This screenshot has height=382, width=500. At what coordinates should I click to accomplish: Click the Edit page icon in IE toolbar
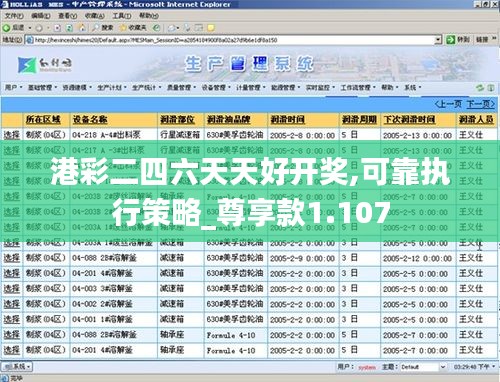click(x=199, y=28)
